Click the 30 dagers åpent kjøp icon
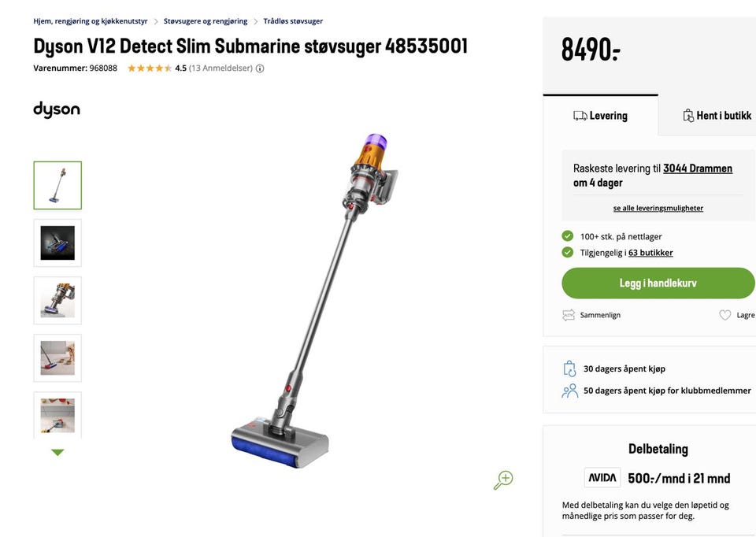756x537 pixels. point(569,368)
